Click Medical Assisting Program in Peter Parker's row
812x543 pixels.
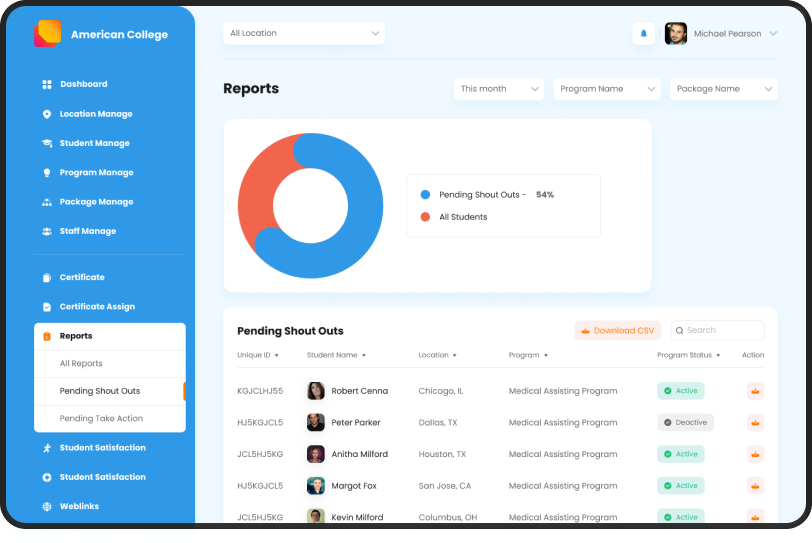pos(563,423)
